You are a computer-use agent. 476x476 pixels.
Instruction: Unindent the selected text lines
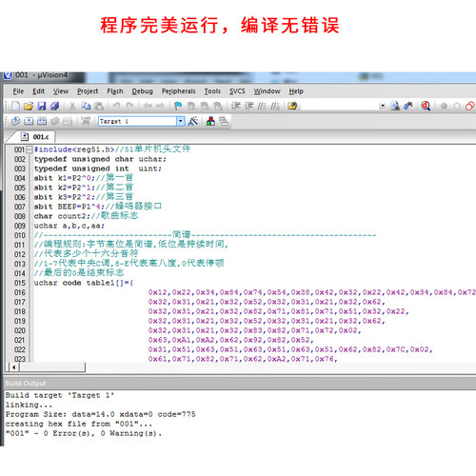pyautogui.click(x=248, y=106)
